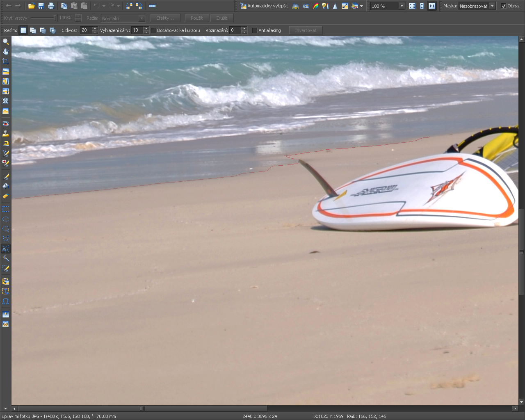The width and height of the screenshot is (525, 420).
Task: Select the Elliptical selection tool
Action: click(6, 219)
